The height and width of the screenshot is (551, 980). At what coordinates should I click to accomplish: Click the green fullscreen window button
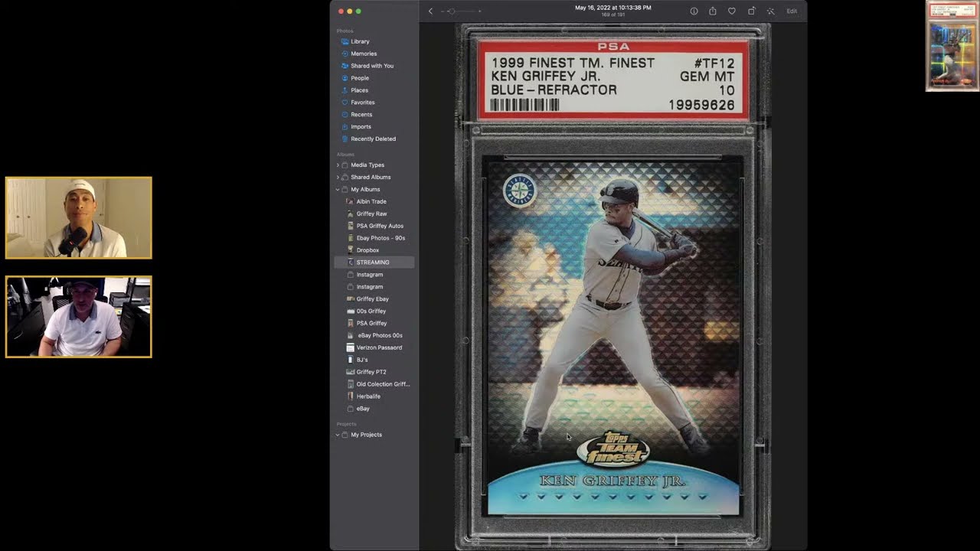click(x=358, y=11)
